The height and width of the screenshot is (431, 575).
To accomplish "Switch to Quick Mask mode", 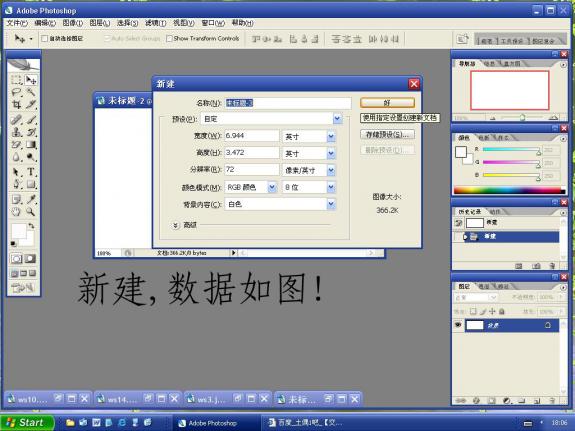I will [30, 259].
